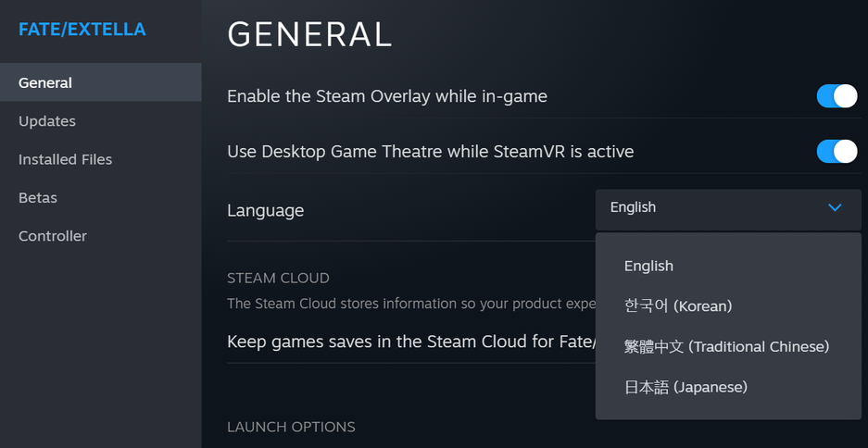Open the Installed Files section

click(65, 160)
